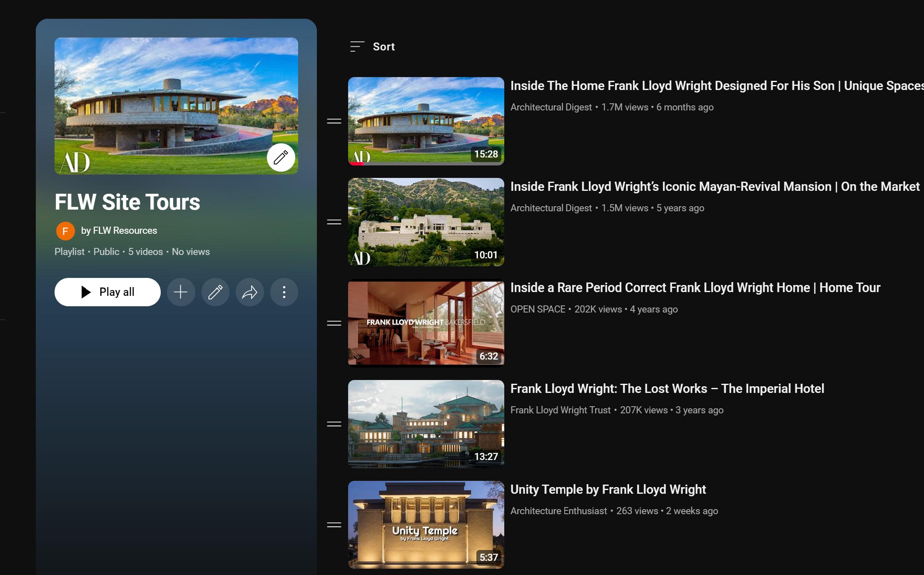Click OPEN SPACE channel name
The width and height of the screenshot is (924, 575).
tap(538, 309)
